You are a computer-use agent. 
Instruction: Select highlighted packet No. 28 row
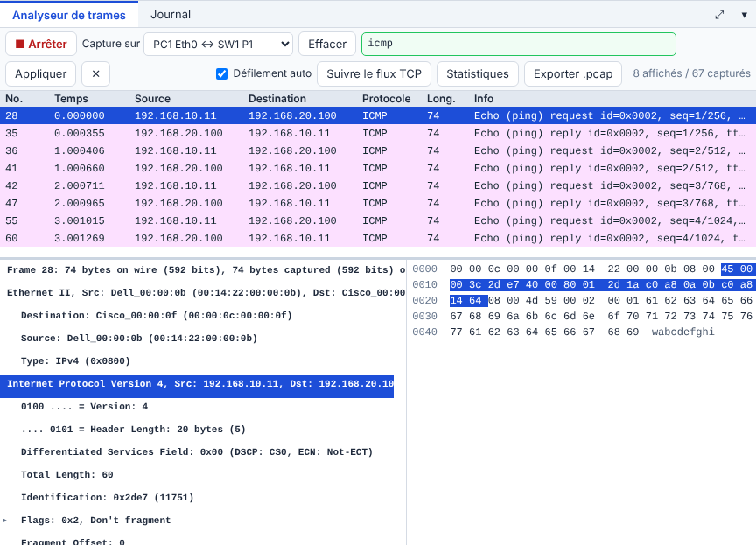pos(378,115)
